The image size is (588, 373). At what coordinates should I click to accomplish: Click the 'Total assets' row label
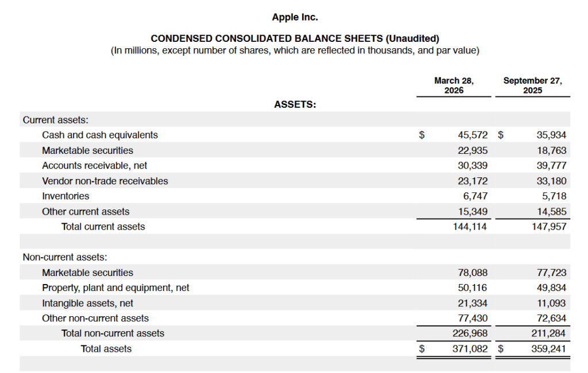point(106,349)
